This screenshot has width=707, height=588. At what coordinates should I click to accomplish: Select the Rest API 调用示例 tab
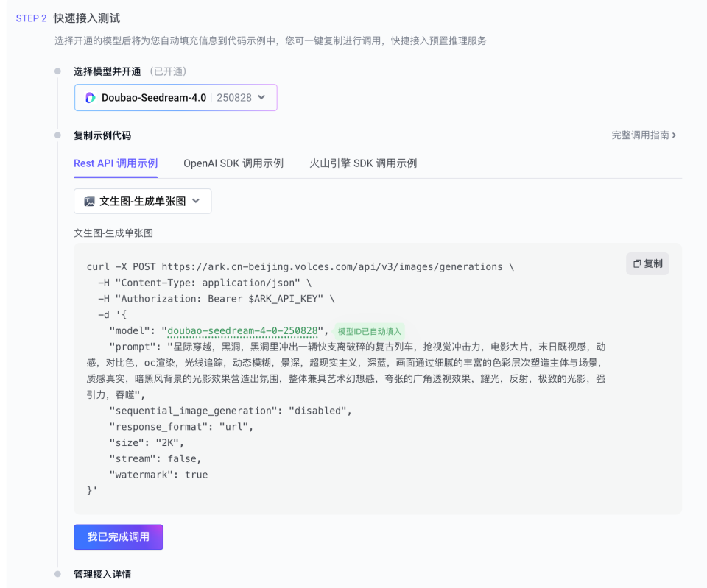tap(115, 163)
